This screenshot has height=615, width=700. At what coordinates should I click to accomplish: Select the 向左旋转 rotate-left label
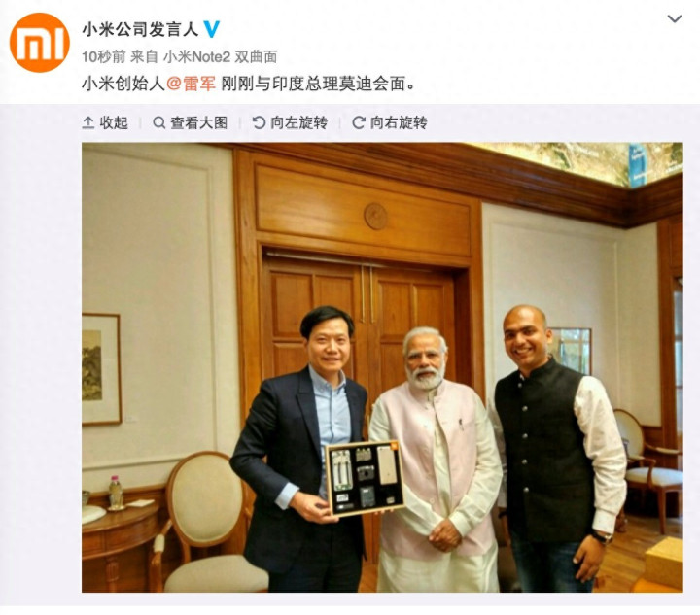coord(299,122)
